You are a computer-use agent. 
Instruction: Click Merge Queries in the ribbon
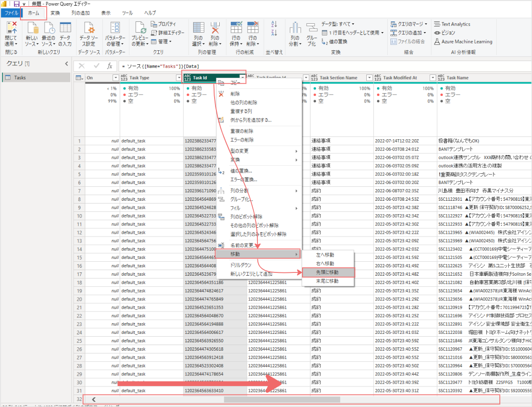click(409, 24)
